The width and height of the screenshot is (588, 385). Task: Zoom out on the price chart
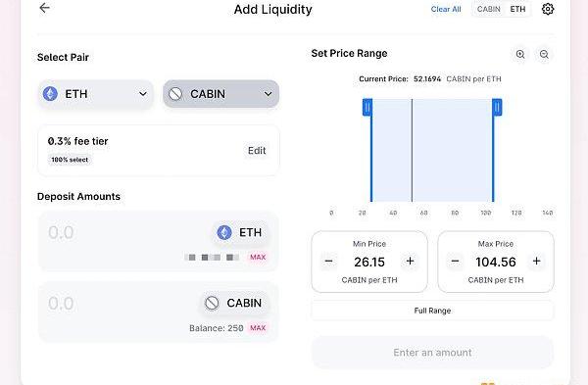click(x=544, y=54)
